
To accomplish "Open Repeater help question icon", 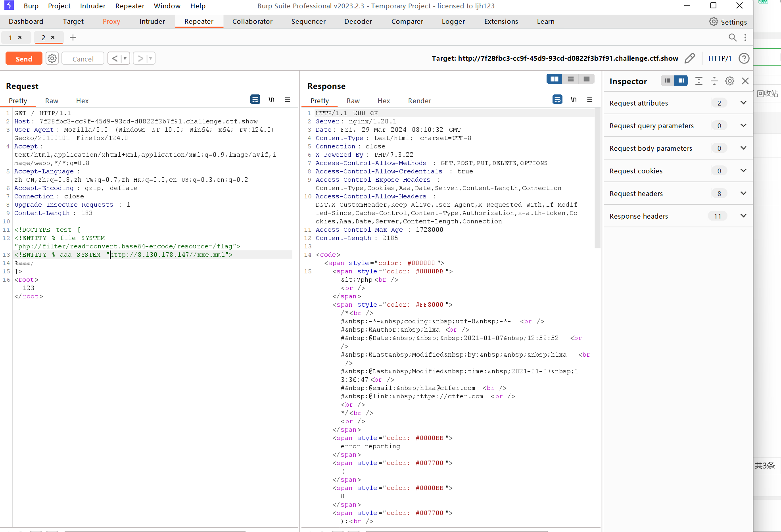I will (x=744, y=58).
